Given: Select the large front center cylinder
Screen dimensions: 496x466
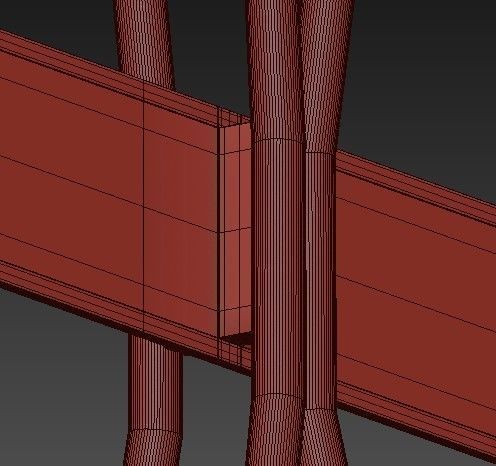Looking at the screenshot, I should click(278, 233).
